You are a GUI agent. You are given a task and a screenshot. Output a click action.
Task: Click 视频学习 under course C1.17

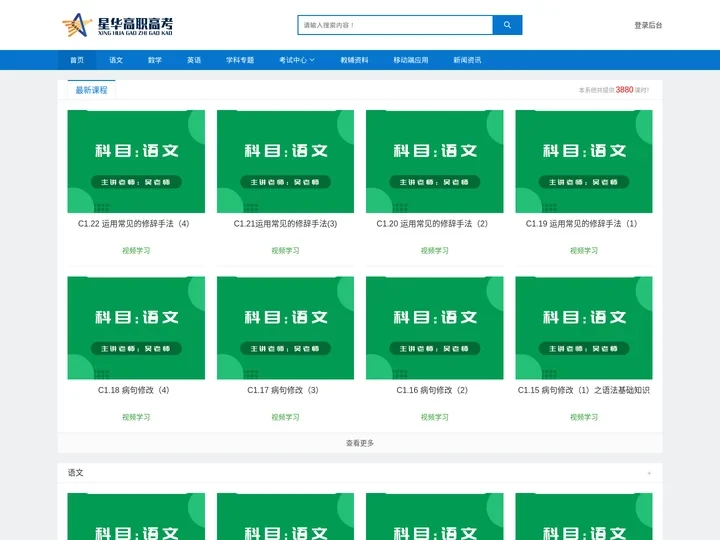285,417
